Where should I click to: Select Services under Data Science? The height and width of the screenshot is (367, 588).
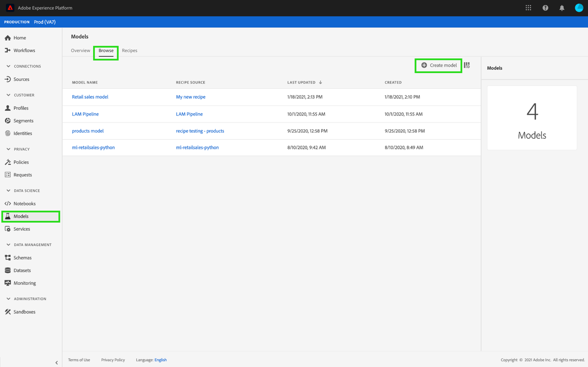[x=22, y=229]
